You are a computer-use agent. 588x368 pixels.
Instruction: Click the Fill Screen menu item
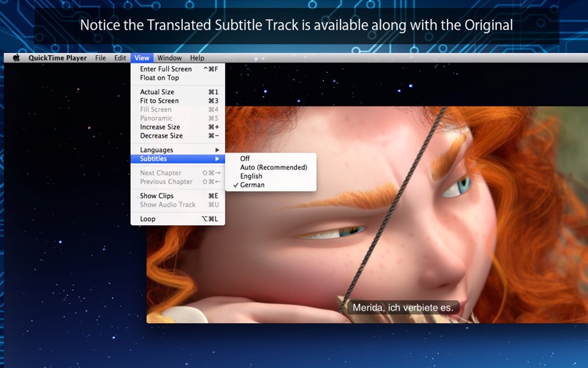[x=178, y=109]
